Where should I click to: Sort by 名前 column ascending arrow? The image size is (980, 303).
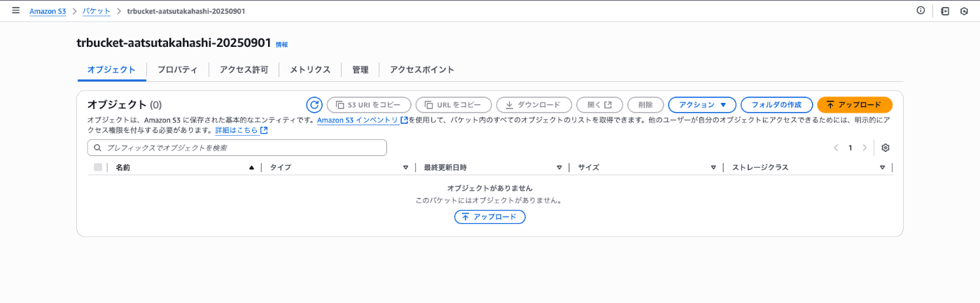[x=251, y=168]
